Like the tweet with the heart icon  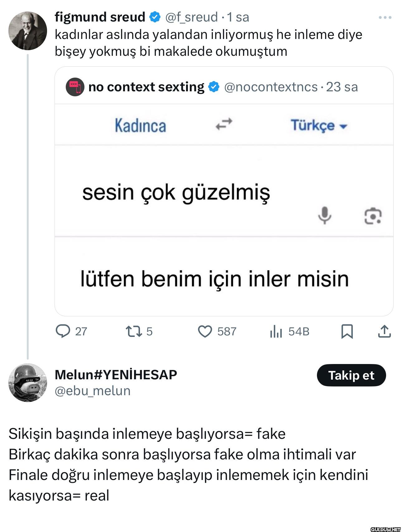205,331
